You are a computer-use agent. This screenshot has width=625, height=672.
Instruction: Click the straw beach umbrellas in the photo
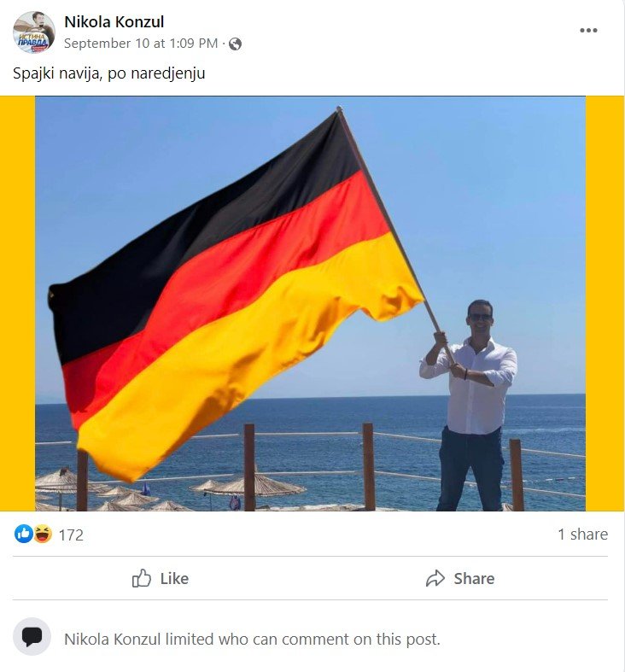[x=172, y=493]
